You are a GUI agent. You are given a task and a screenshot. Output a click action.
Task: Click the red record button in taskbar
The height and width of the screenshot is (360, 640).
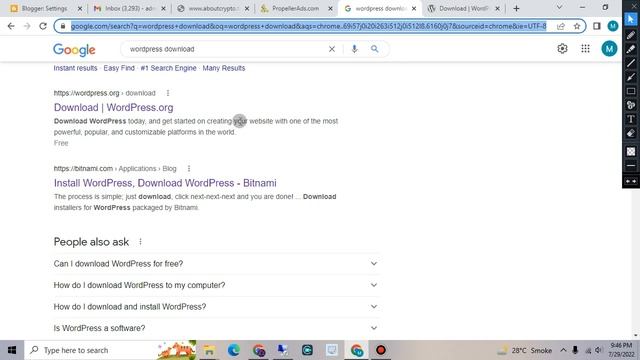coord(381,350)
